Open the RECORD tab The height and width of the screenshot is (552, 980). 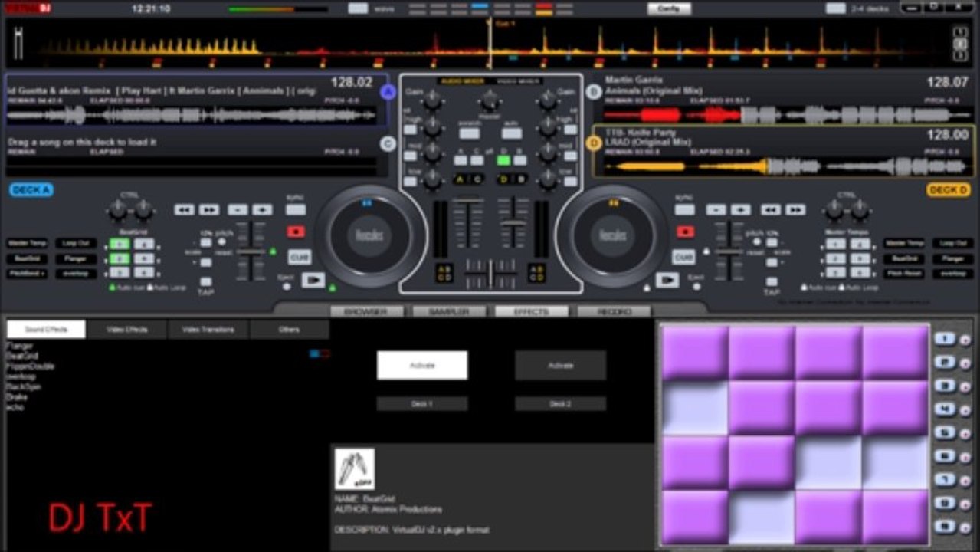pyautogui.click(x=614, y=311)
